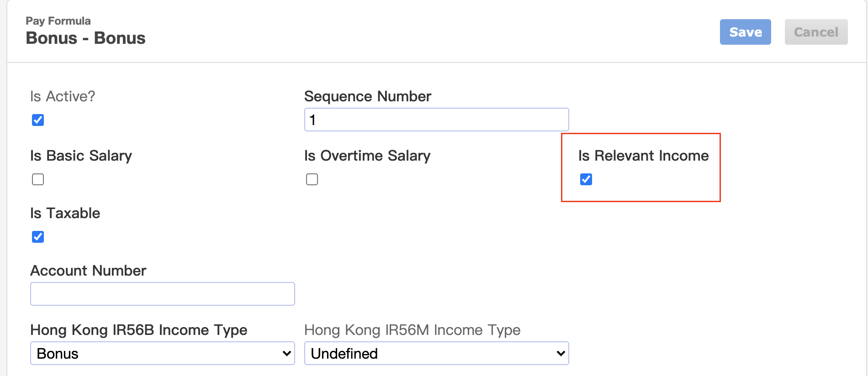This screenshot has height=376, width=868.
Task: Uncheck the Is Relevant Income checkbox
Action: point(586,179)
